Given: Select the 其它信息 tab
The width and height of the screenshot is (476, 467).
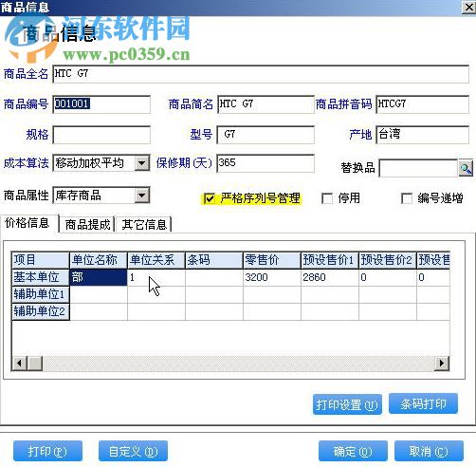Looking at the screenshot, I should click(x=144, y=225).
